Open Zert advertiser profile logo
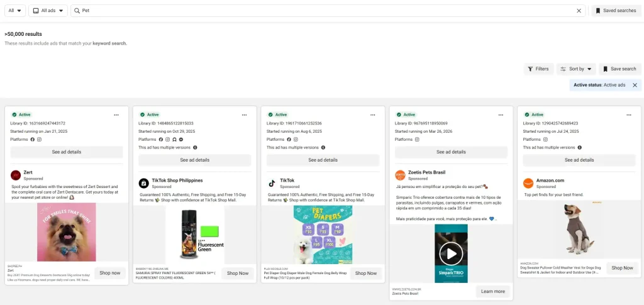 tap(16, 175)
